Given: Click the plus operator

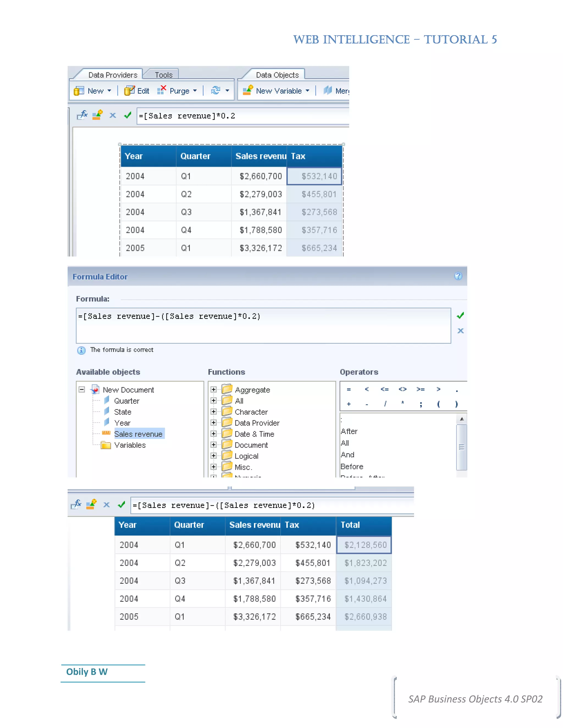Looking at the screenshot, I should (349, 404).
